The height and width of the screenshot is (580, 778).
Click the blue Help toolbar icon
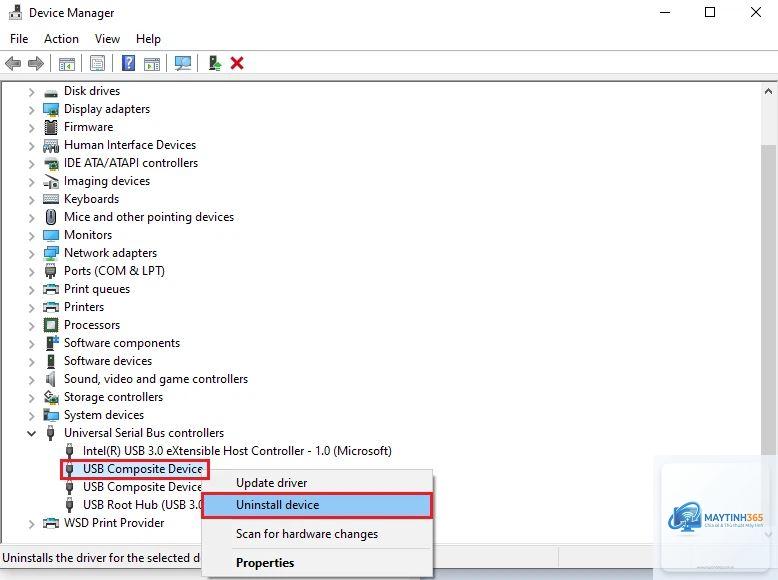pos(129,63)
